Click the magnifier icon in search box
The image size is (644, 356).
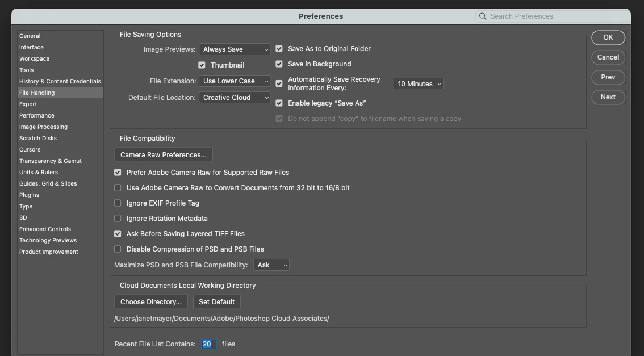[x=483, y=16]
